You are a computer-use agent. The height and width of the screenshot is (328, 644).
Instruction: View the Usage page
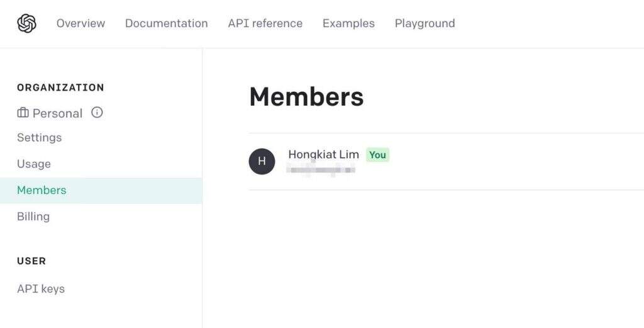point(34,164)
